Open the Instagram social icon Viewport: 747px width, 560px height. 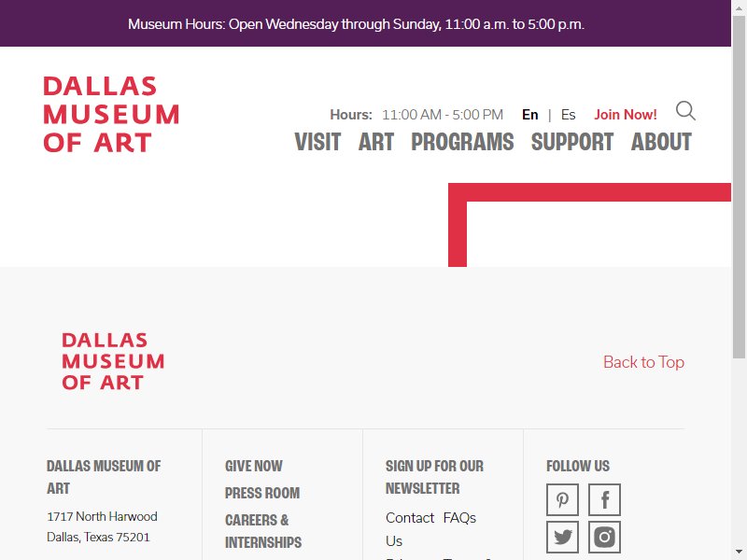pos(604,537)
